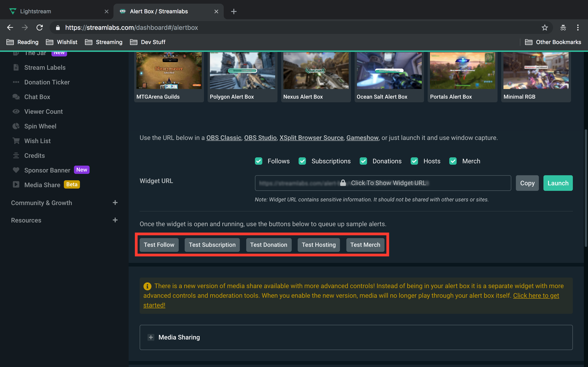This screenshot has height=367, width=588.
Task: Switch to the Lightstream browser tab
Action: (35, 11)
